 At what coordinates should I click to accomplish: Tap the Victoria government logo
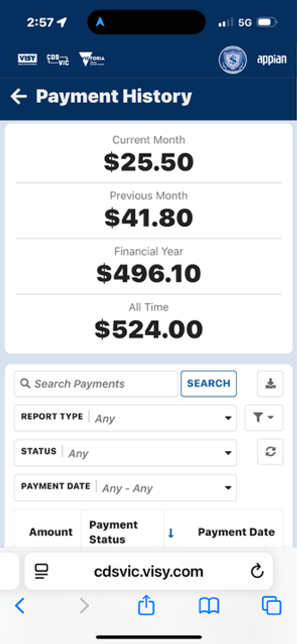(92, 59)
